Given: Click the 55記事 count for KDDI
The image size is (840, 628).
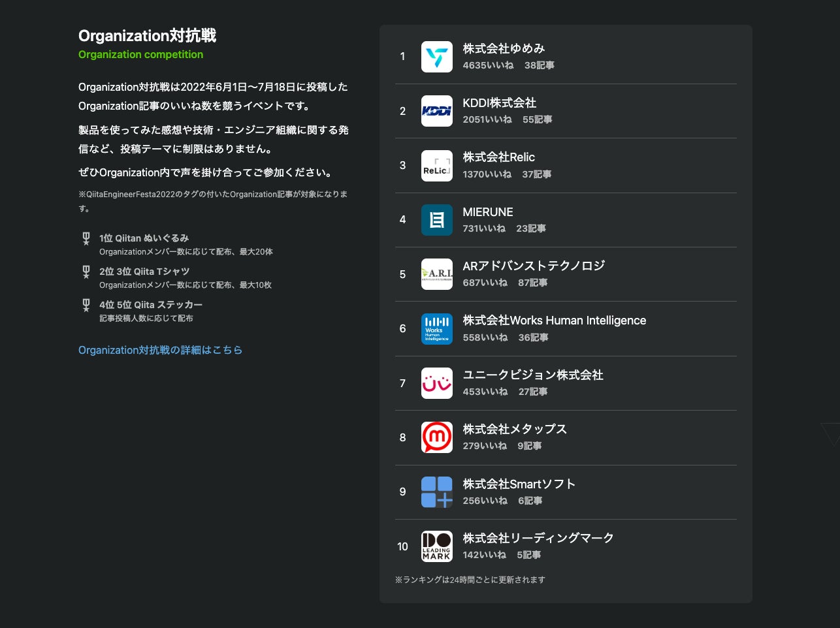Looking at the screenshot, I should point(538,119).
